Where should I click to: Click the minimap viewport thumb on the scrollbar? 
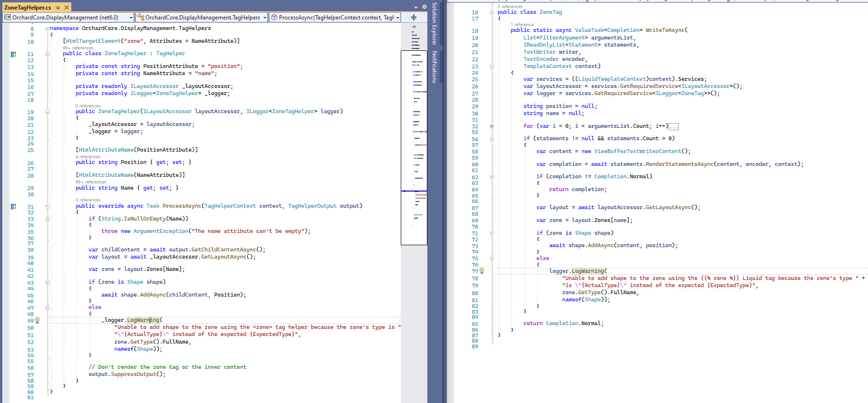click(x=414, y=148)
